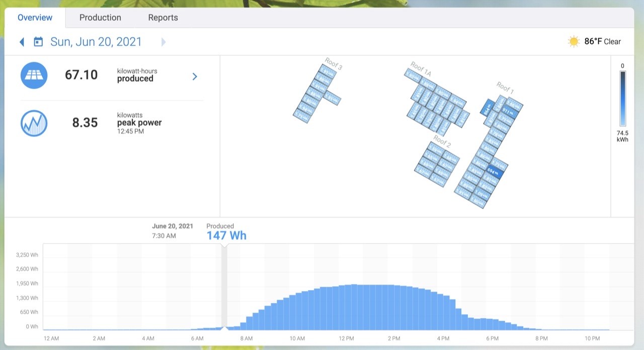Screen dimensions: 644x350
Task: Select the dark 864 Wh panel
Action: (x=487, y=109)
